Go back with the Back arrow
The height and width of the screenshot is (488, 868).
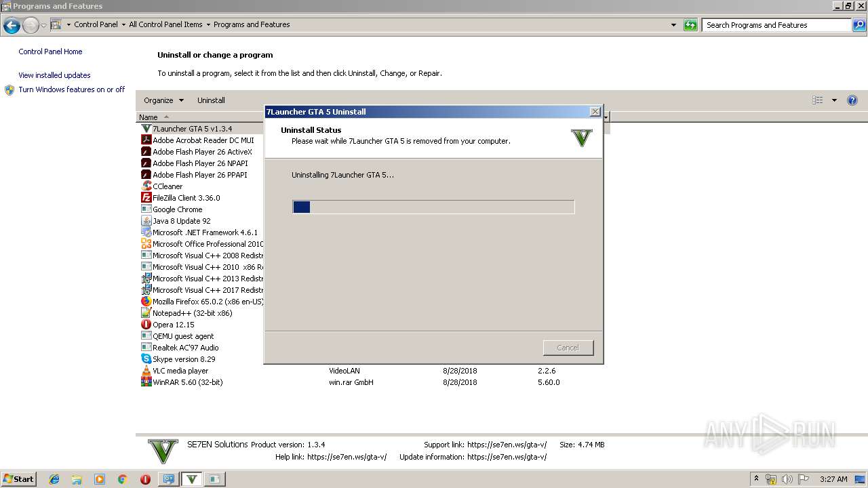12,26
